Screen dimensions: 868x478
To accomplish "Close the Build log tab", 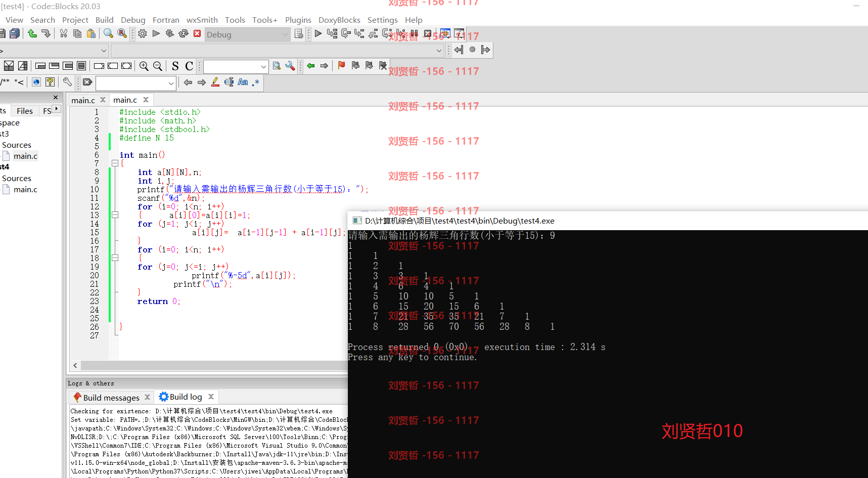I will [x=211, y=397].
